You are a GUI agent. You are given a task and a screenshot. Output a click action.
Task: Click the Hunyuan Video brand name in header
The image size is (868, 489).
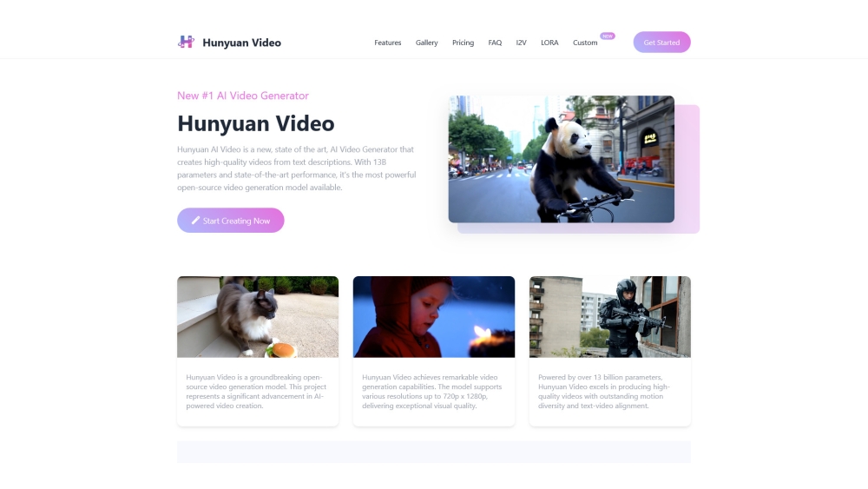point(241,43)
